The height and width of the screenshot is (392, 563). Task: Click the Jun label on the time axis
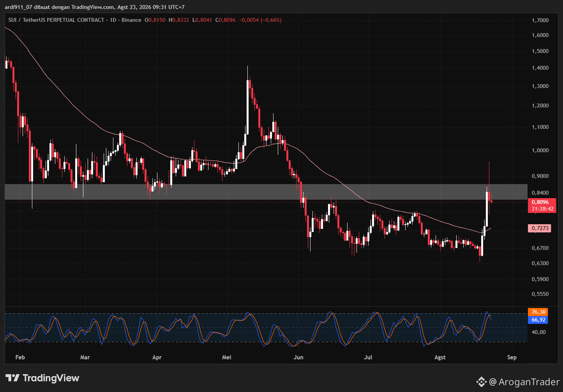click(298, 357)
